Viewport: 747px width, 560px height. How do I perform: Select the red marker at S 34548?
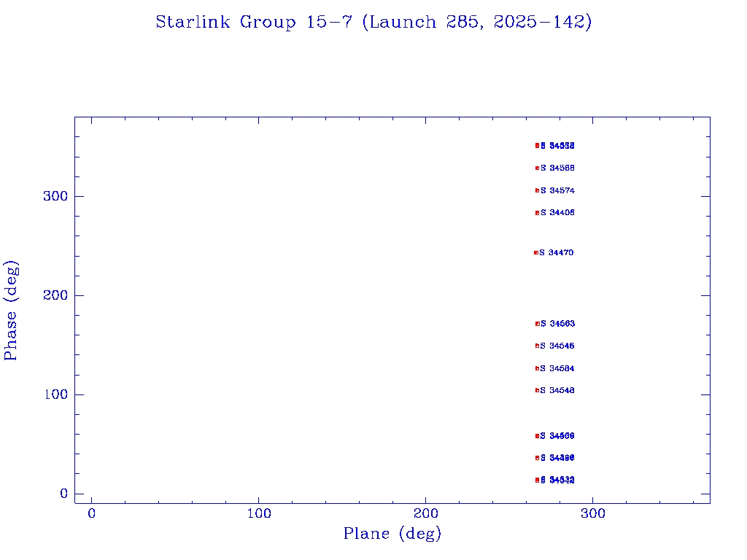click(x=537, y=390)
